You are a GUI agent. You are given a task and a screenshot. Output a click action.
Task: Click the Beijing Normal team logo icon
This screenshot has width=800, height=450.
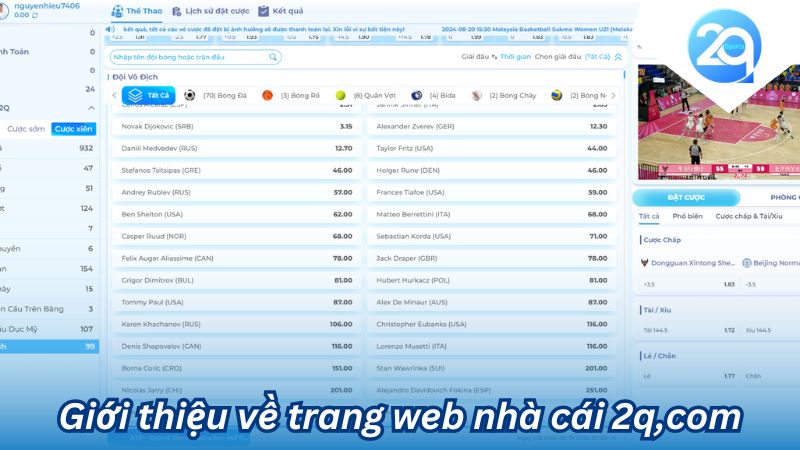tap(747, 263)
